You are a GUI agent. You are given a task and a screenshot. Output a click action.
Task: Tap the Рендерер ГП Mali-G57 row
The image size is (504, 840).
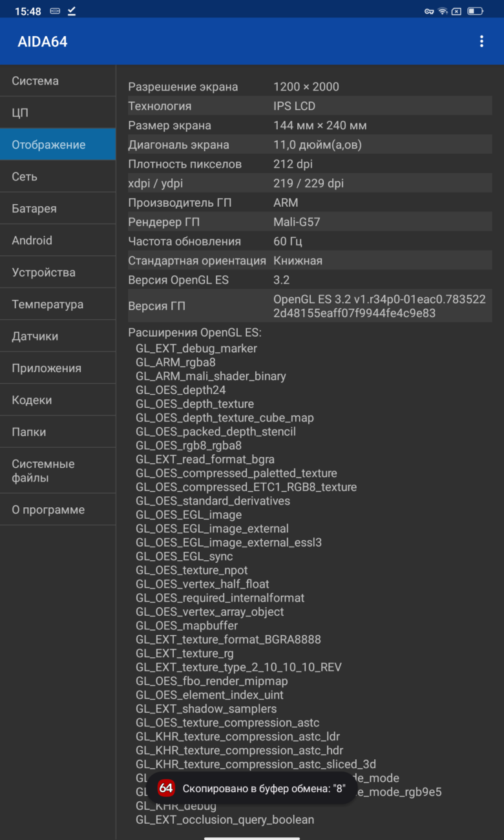coord(310,222)
